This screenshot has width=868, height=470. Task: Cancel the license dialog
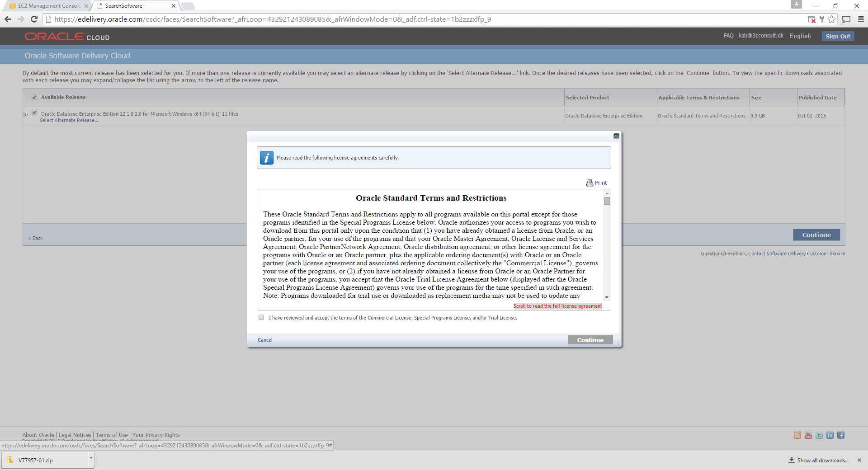[265, 340]
